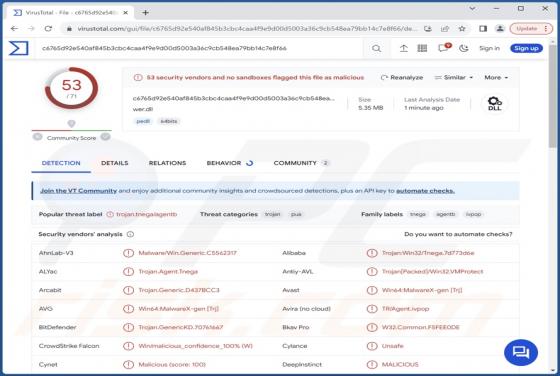Click BitDefender Trojan.GenericKD result
Viewport: 560px width, 376px height.
[x=181, y=327]
